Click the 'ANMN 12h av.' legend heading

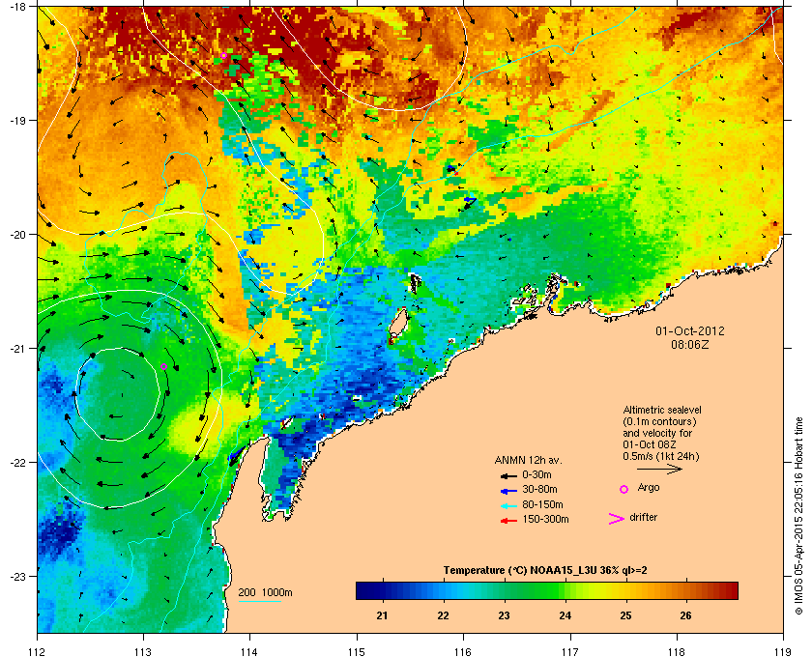(528, 460)
